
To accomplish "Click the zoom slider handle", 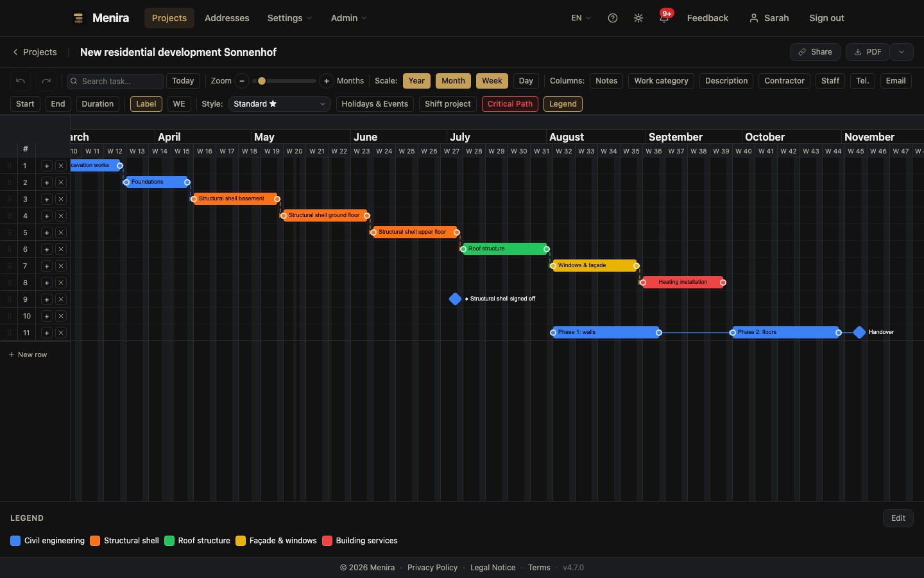I will pos(262,81).
